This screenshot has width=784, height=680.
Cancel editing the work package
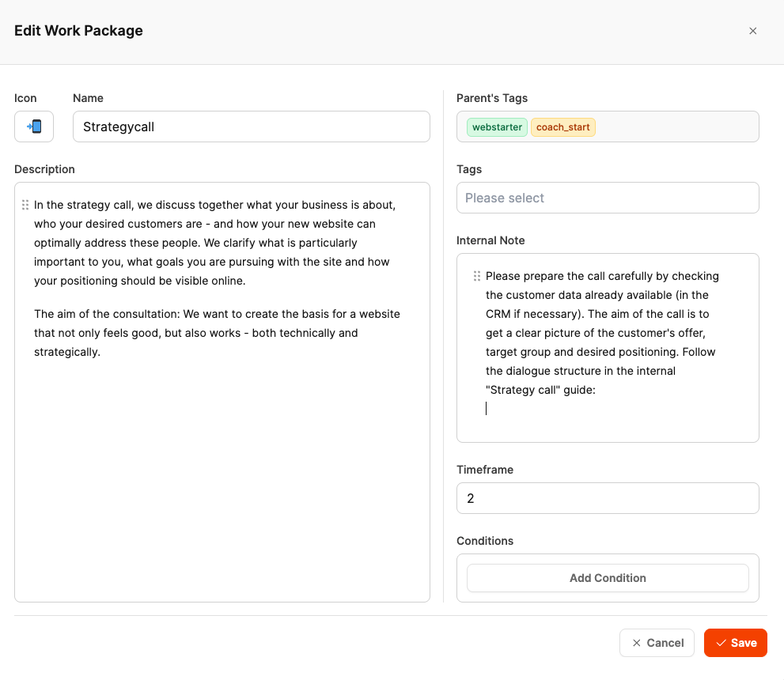point(657,643)
